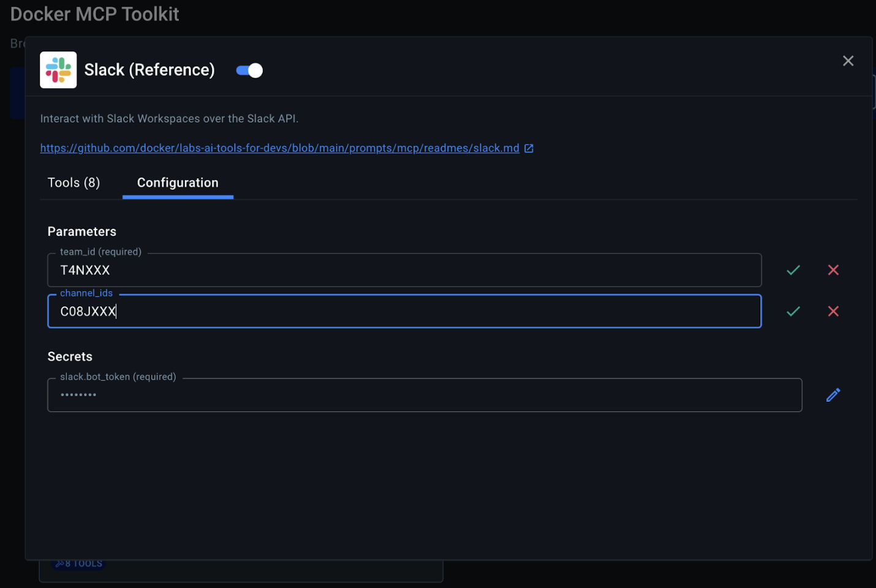
Task: Click the Docker MCP Toolkit page title
Action: click(x=95, y=14)
